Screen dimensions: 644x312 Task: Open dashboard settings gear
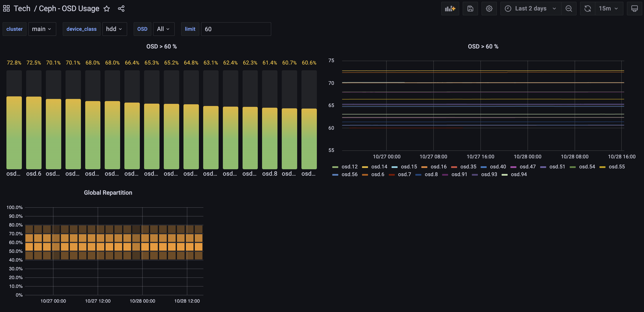pos(489,9)
